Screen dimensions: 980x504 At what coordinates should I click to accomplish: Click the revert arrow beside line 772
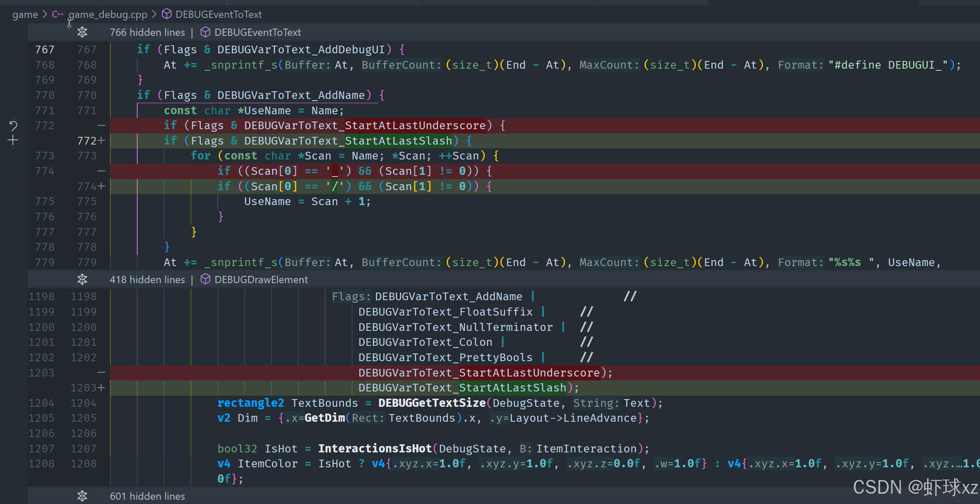pos(13,125)
